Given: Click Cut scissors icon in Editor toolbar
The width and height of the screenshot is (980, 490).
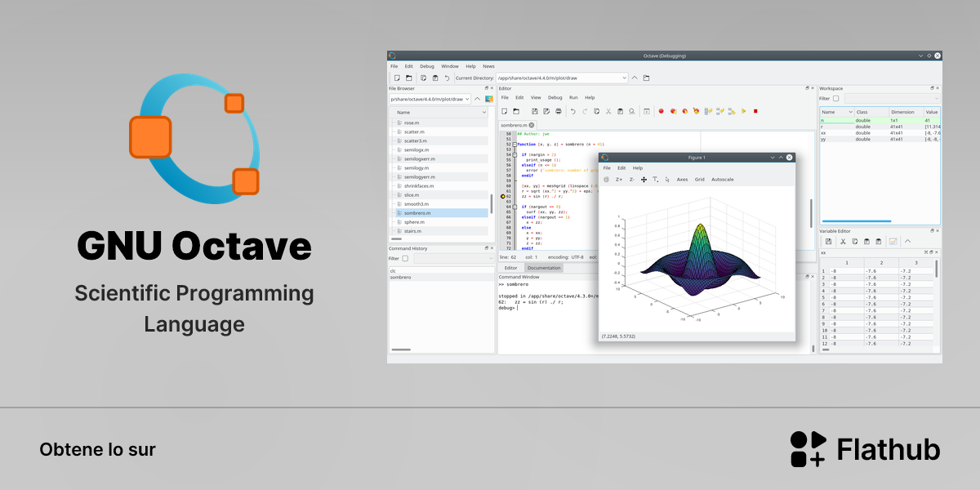Looking at the screenshot, I should (608, 111).
